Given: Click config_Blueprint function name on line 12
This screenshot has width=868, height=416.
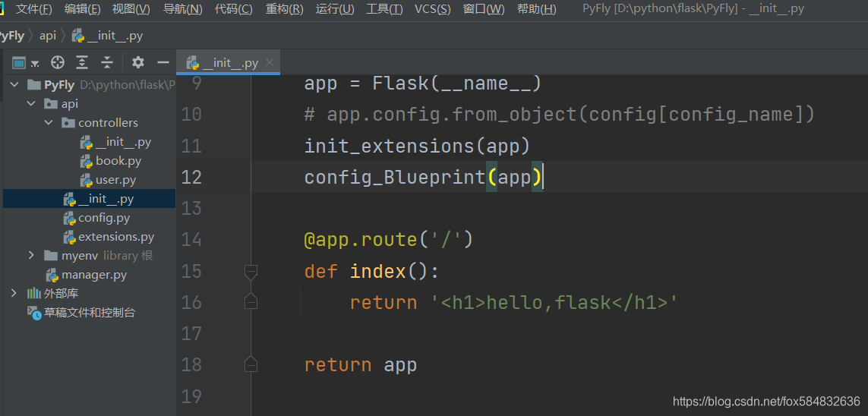Looking at the screenshot, I should [395, 178].
